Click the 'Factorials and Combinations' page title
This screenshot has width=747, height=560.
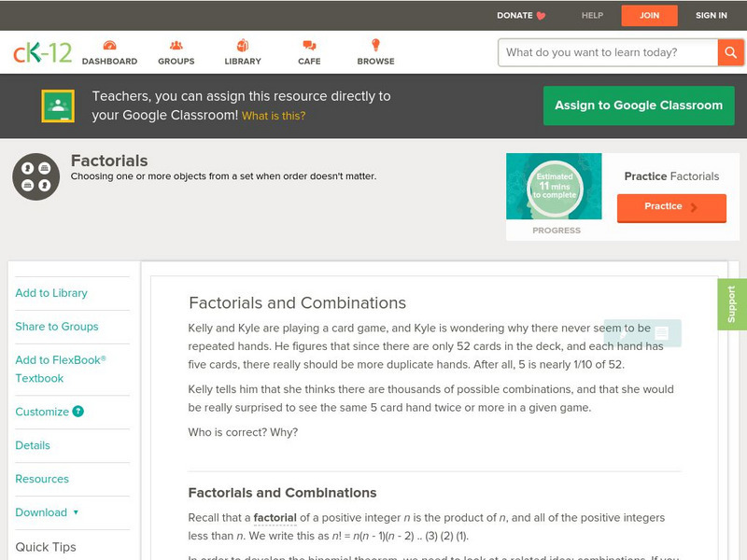point(297,302)
